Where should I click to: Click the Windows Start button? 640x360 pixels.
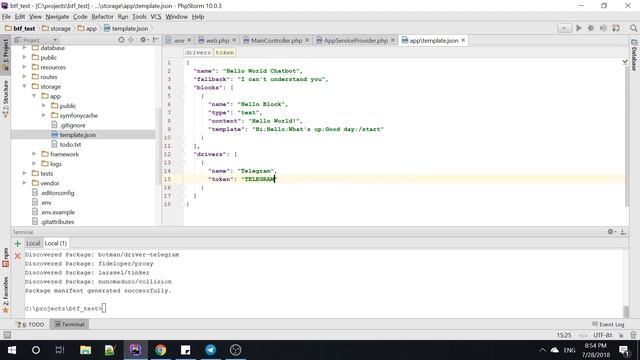pyautogui.click(x=11, y=350)
